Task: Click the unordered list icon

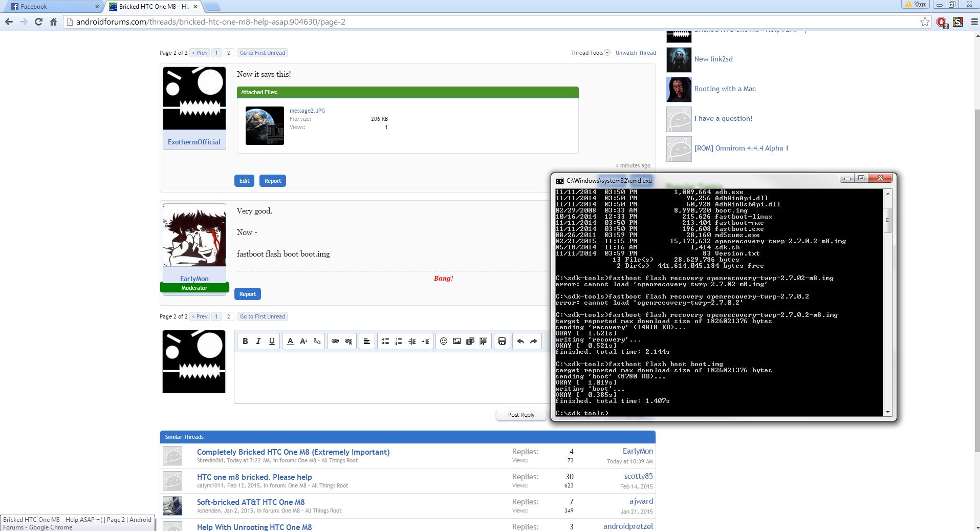Action: click(x=385, y=341)
